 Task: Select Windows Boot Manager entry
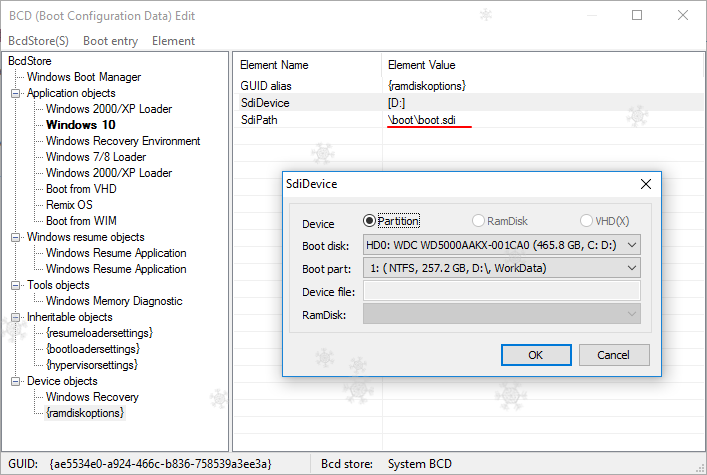click(84, 77)
